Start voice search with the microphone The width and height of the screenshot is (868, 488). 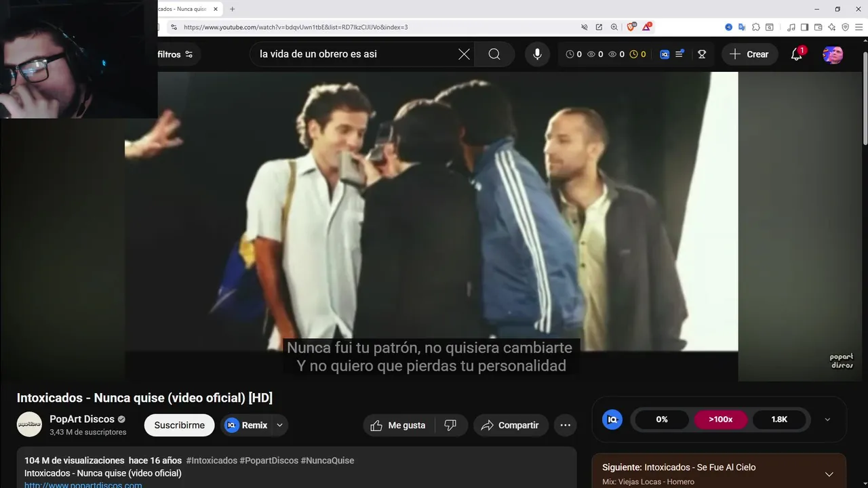(537, 54)
